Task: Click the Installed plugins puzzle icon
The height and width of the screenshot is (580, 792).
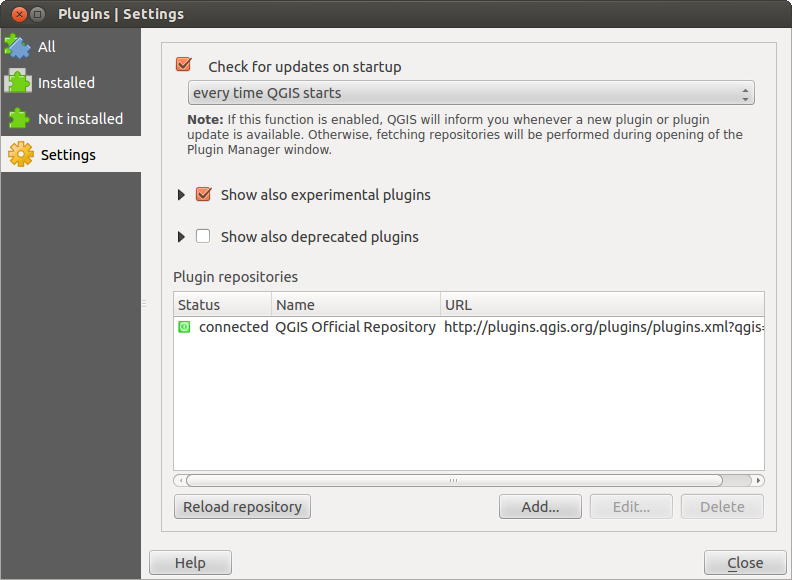Action: coord(18,83)
